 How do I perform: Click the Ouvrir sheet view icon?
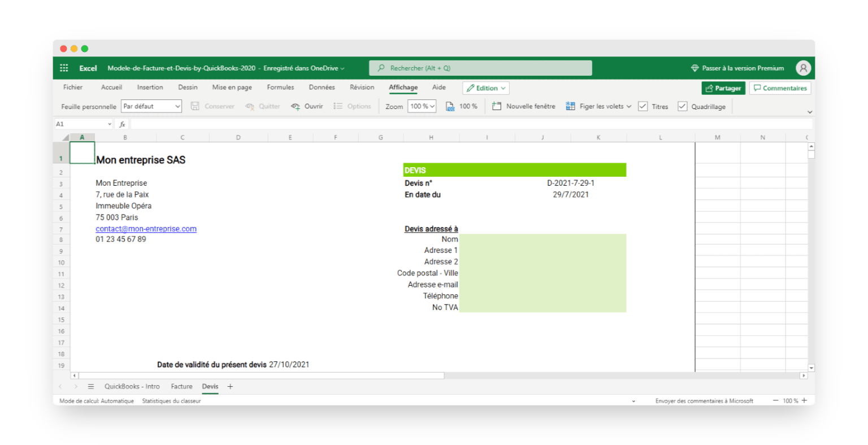pos(295,106)
